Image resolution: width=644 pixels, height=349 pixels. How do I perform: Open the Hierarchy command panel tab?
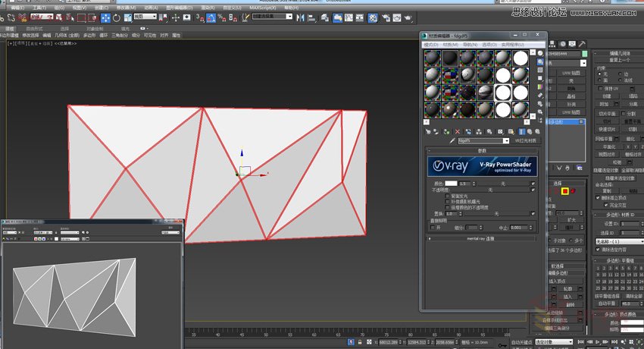pyautogui.click(x=552, y=43)
